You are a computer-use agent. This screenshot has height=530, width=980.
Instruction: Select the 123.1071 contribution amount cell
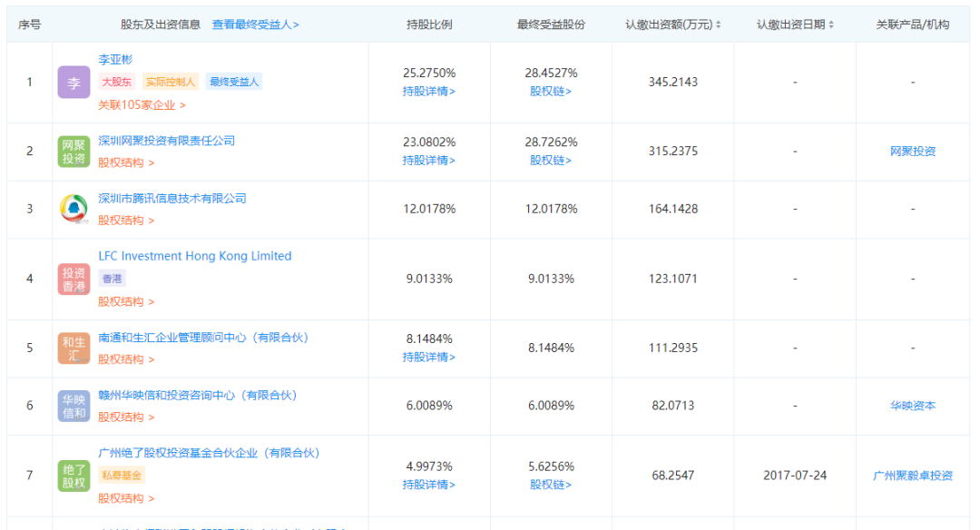point(673,279)
